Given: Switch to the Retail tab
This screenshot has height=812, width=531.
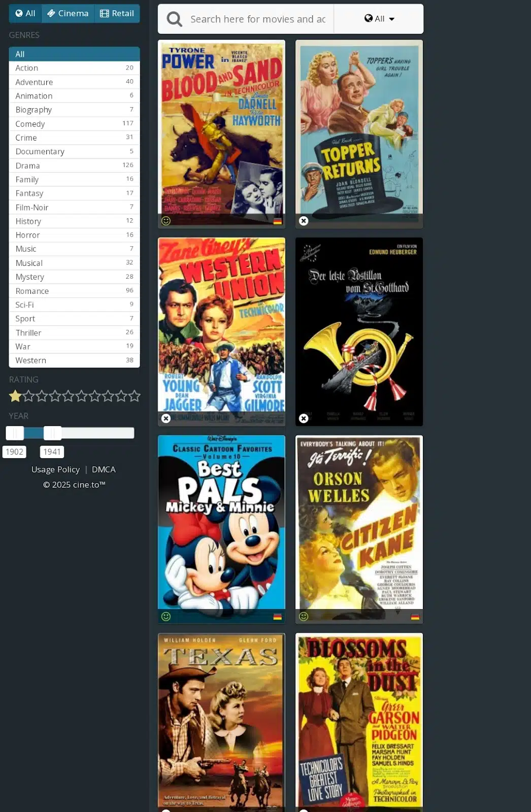Looking at the screenshot, I should point(117,13).
